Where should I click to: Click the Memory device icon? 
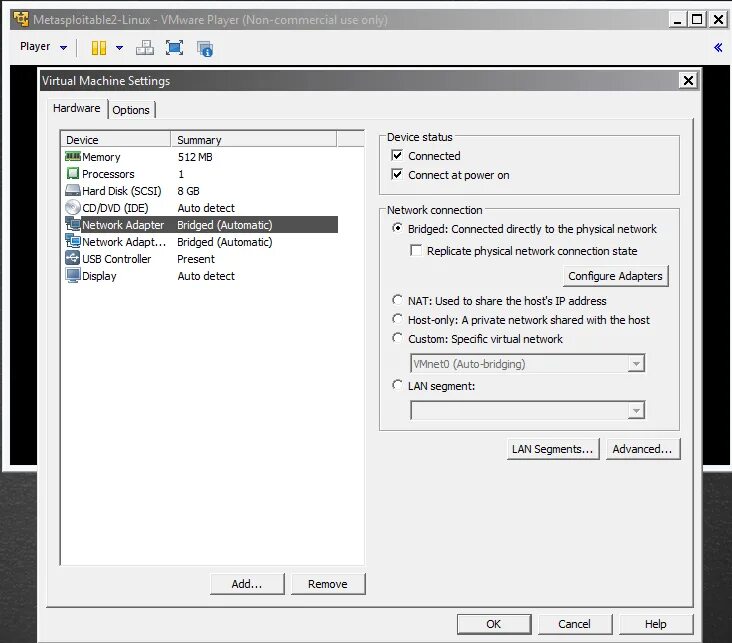73,156
